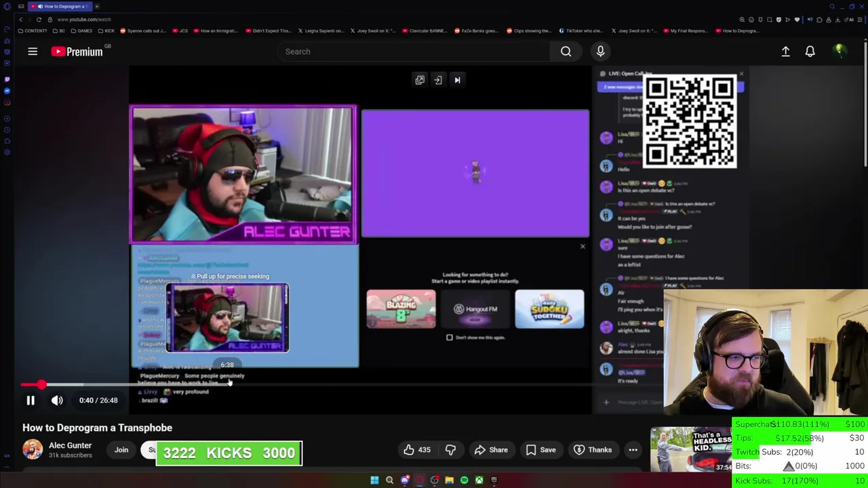Tick the "Don't show me this again" checkbox
Screen dimensions: 868x488
[449, 338]
